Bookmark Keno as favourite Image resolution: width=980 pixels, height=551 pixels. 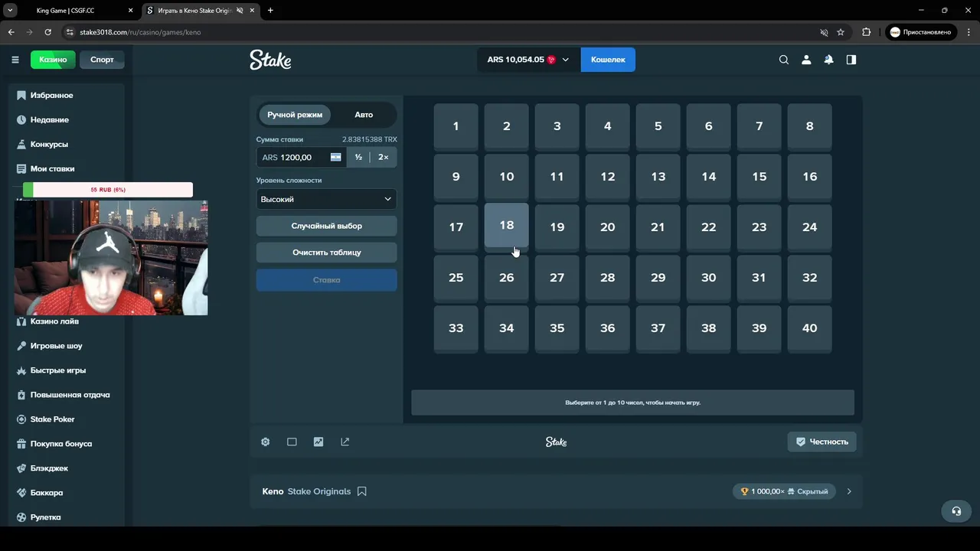362,491
